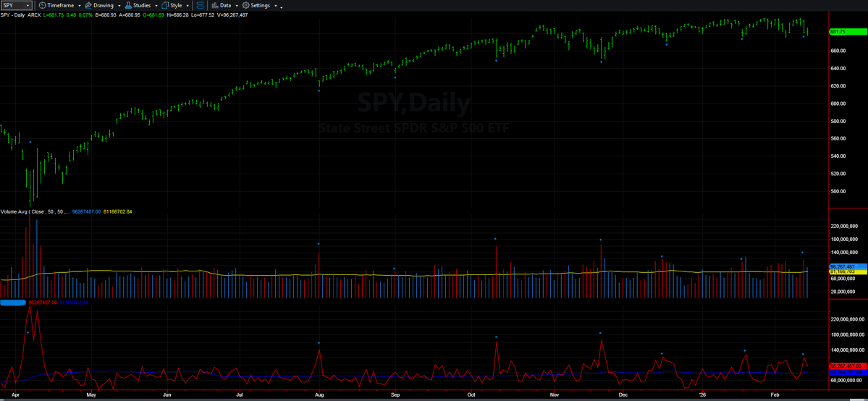This screenshot has height=401, width=868.
Task: Open the Studies menu label
Action: coord(142,5)
